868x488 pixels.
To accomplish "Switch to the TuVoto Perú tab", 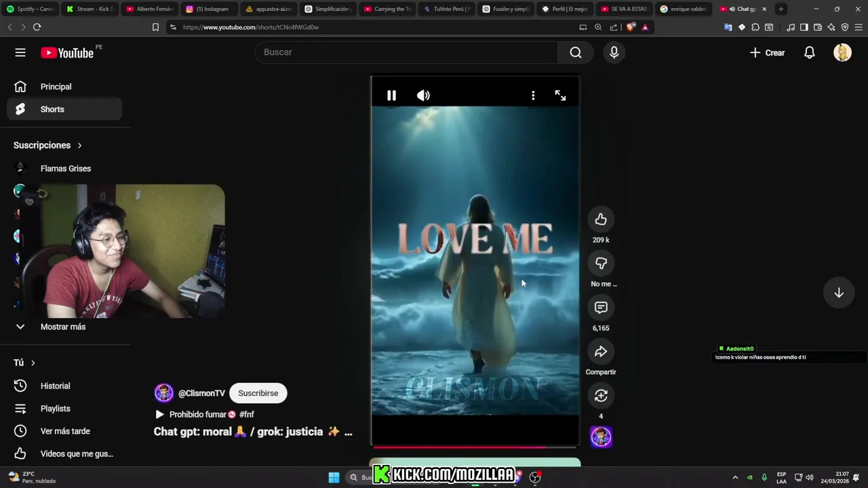I will (x=448, y=9).
